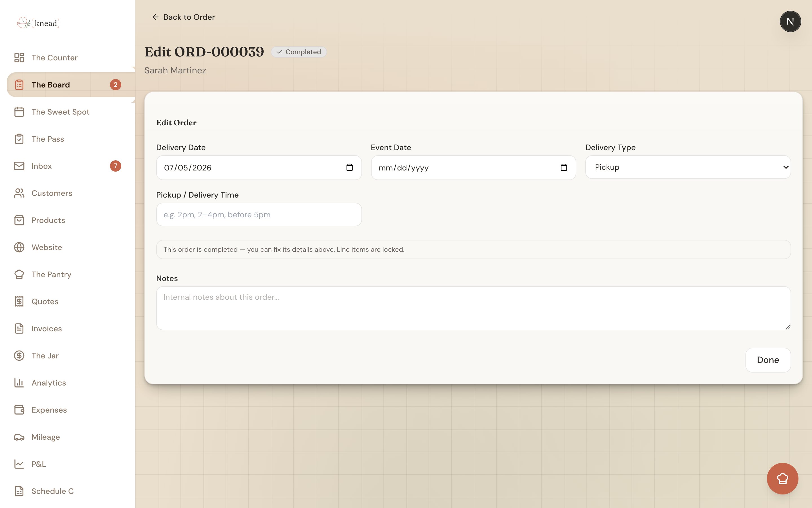Click the Edit Order section title

coord(176,123)
